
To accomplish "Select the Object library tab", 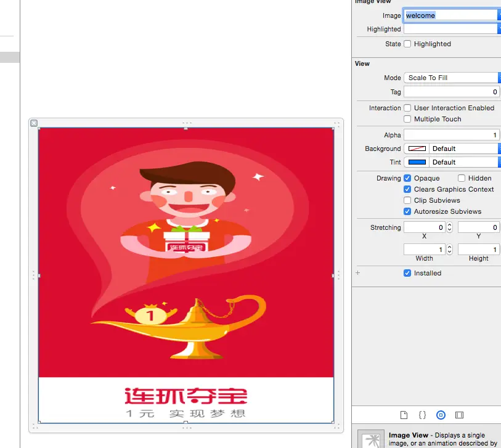I will 441,415.
